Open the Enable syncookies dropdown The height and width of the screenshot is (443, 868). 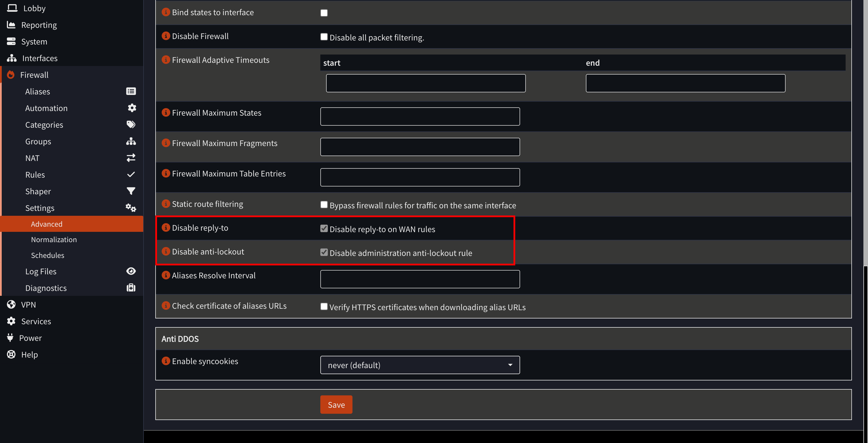(420, 365)
